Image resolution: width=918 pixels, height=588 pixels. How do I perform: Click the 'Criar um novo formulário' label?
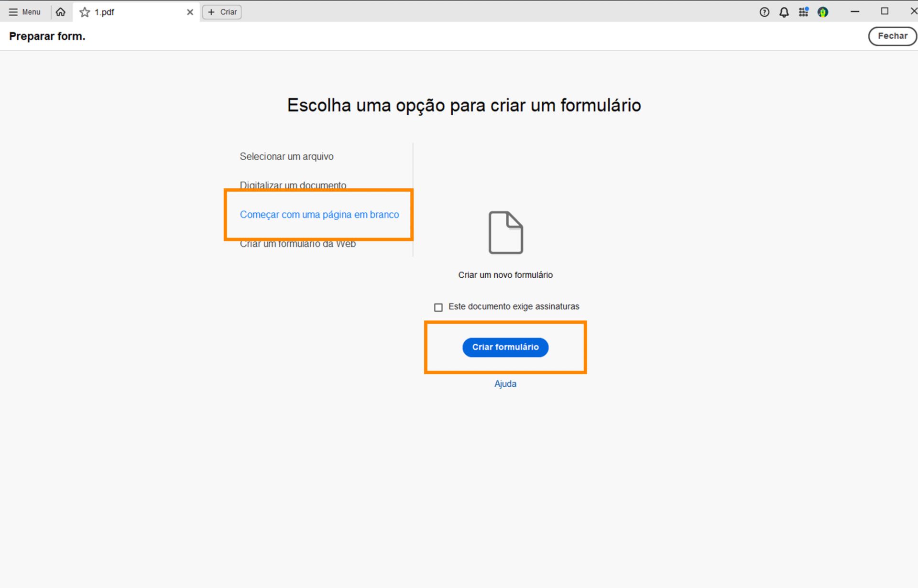[x=505, y=274]
